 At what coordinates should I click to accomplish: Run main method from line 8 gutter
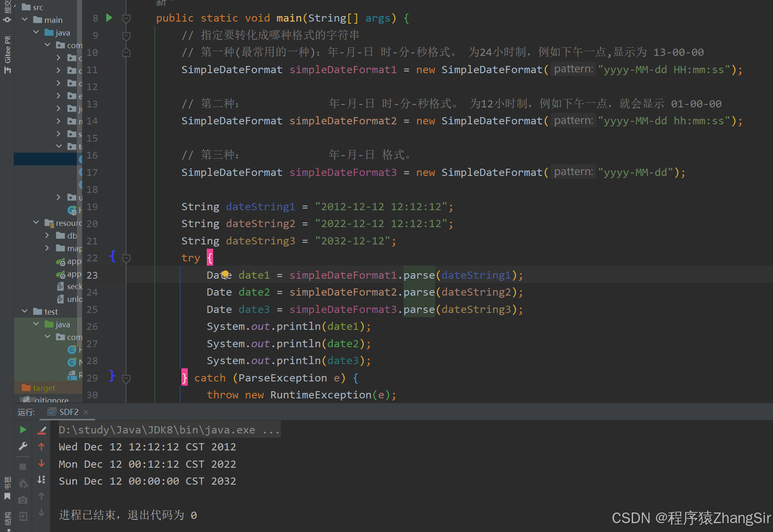pyautogui.click(x=109, y=18)
